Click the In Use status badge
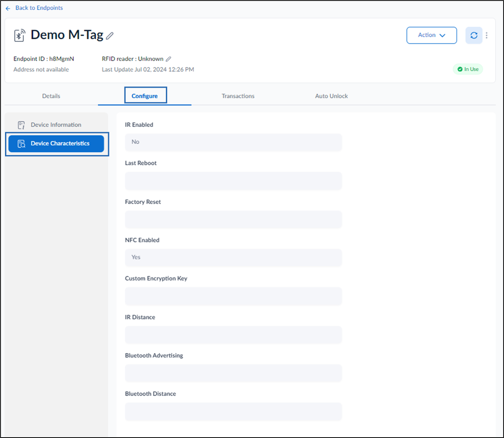 [x=468, y=69]
